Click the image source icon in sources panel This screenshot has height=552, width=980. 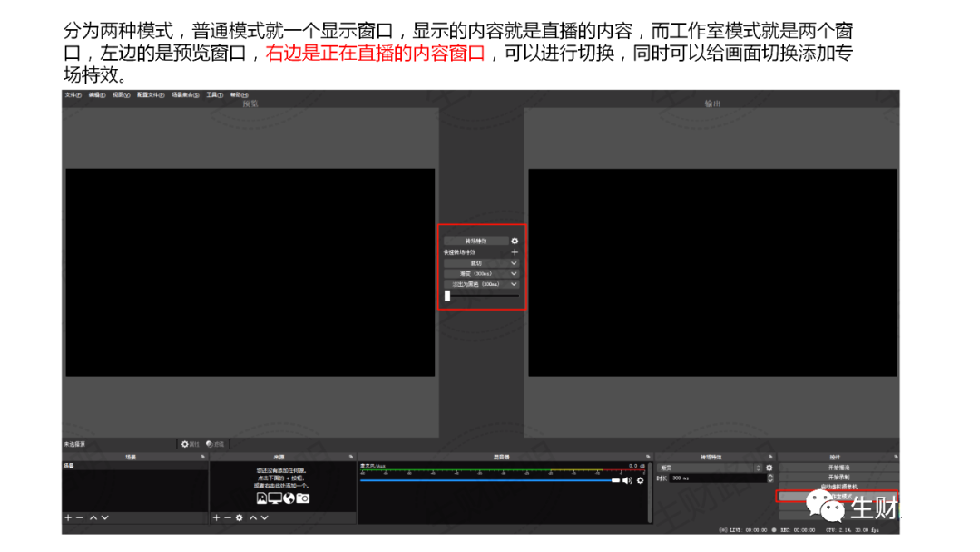pyautogui.click(x=261, y=498)
